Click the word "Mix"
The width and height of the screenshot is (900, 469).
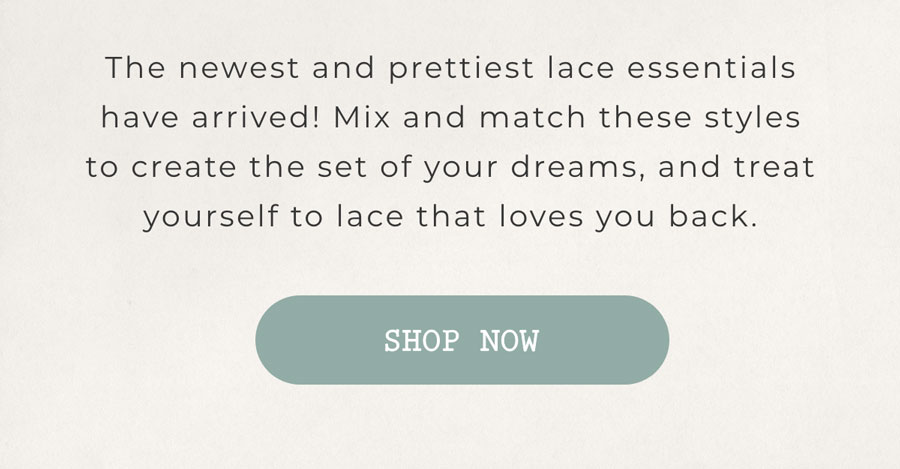(x=362, y=118)
